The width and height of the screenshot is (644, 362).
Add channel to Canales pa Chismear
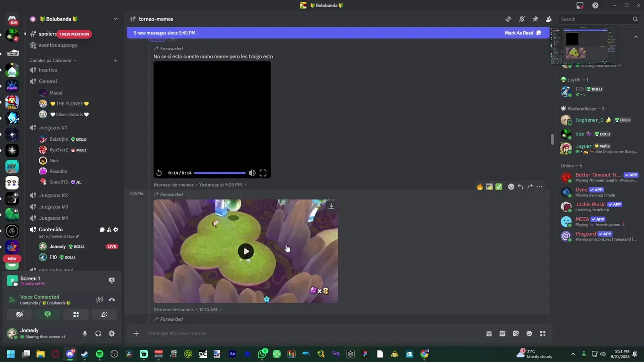pyautogui.click(x=116, y=60)
